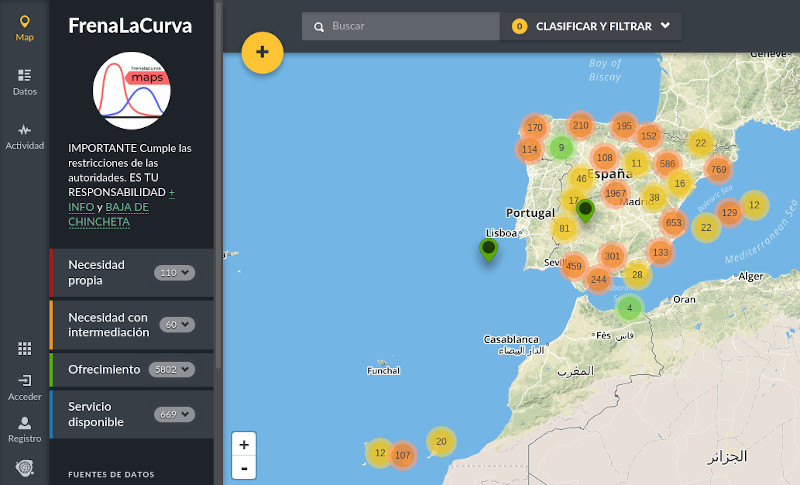Viewport: 800px width, 485px height.
Task: Select the Necesidad propia category
Action: pos(96,272)
